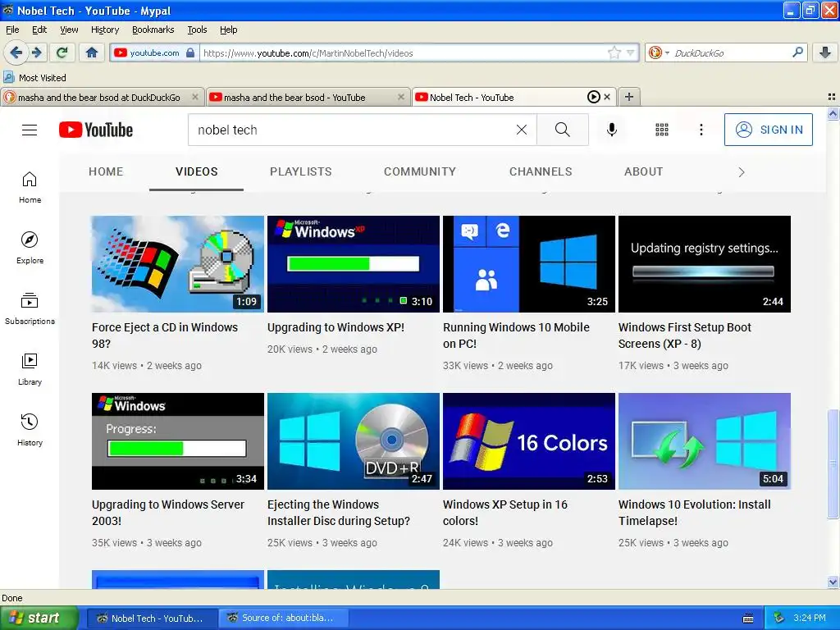The height and width of the screenshot is (630, 840).
Task: Open the Downloads arrow button
Action: [825, 52]
